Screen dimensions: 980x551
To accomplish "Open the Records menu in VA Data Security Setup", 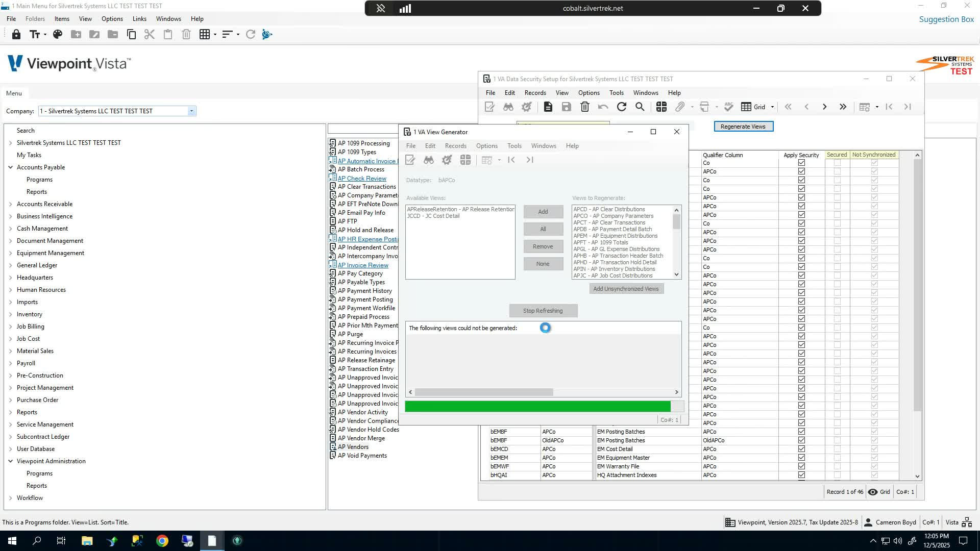I will [x=535, y=93].
